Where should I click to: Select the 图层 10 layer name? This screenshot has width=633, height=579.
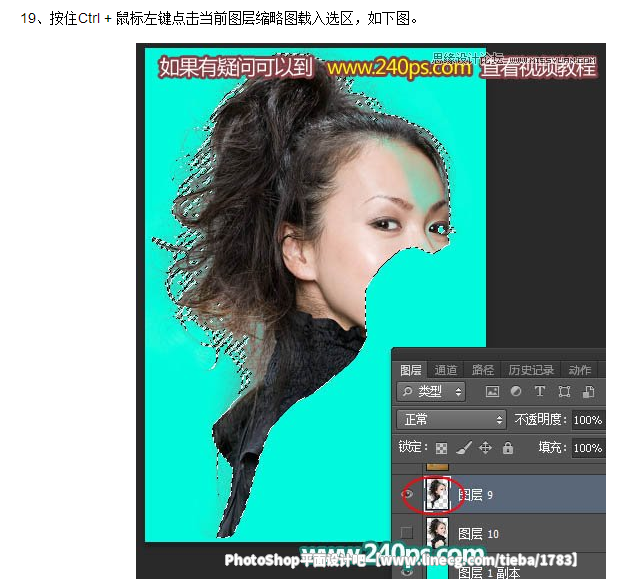tap(478, 534)
